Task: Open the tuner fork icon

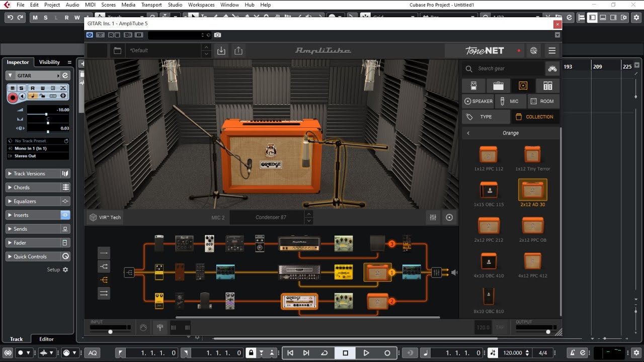Action: pyautogui.click(x=160, y=327)
